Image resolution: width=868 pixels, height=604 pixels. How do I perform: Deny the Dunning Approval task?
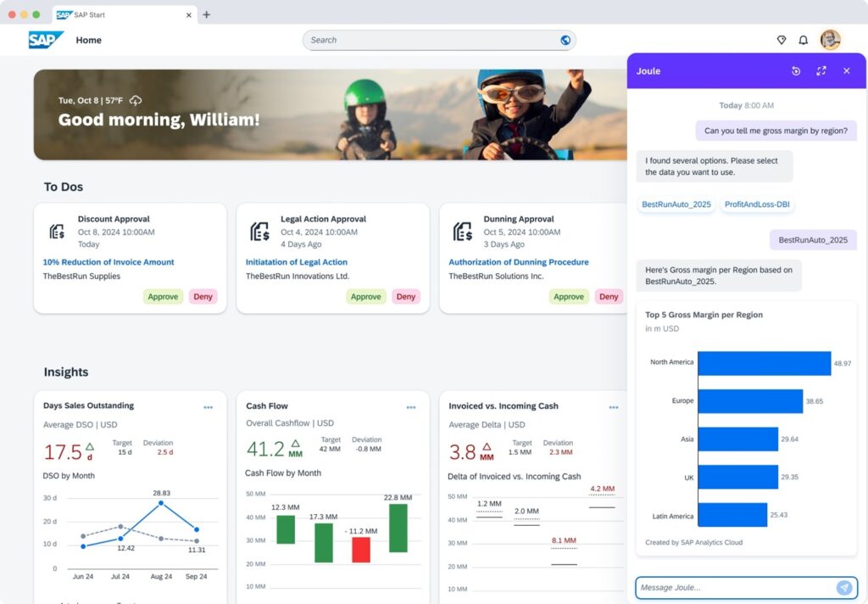coord(609,296)
